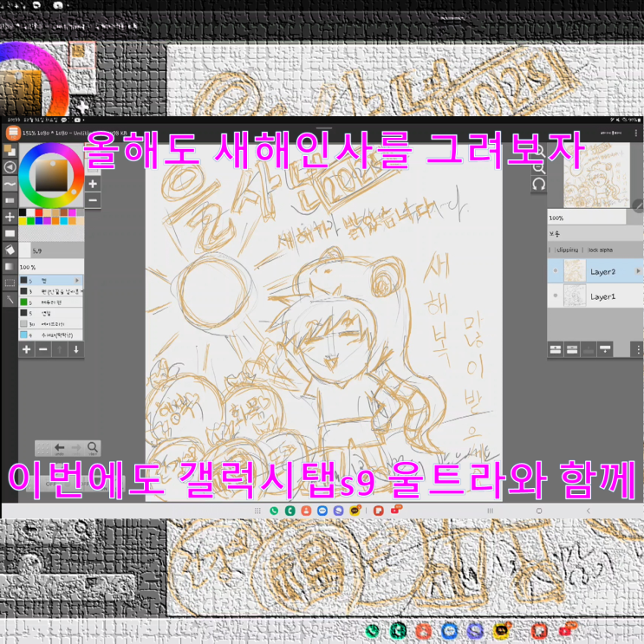644x644 pixels.
Task: Click the second layer icon below the layers list
Action: click(572, 349)
